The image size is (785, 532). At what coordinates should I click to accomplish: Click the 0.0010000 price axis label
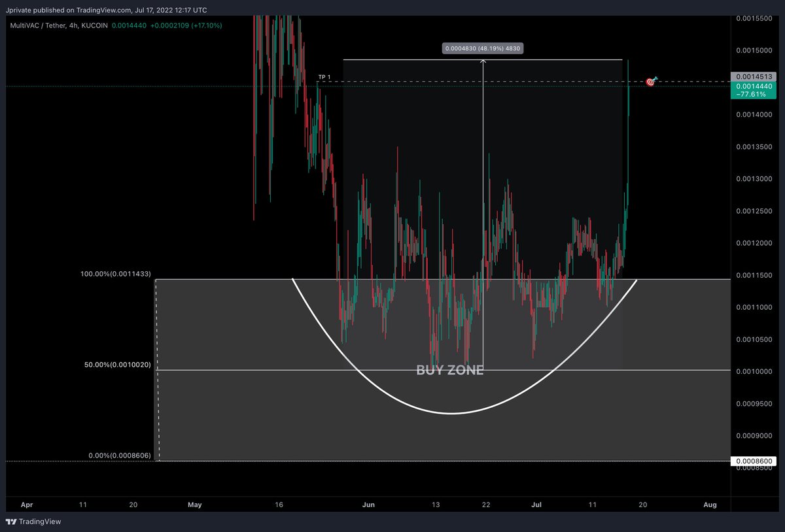[754, 371]
